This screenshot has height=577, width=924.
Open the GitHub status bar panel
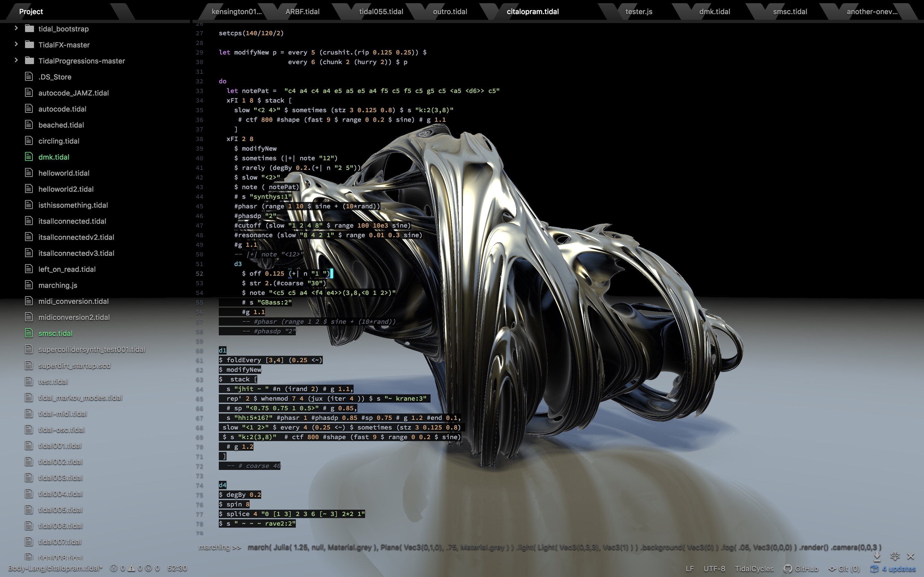tap(801, 569)
